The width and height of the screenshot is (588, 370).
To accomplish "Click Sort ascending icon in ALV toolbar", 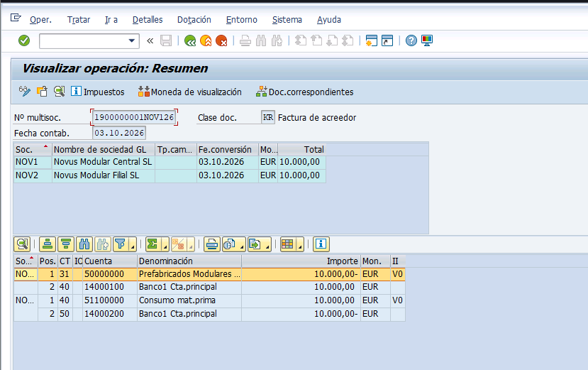I will pos(48,244).
